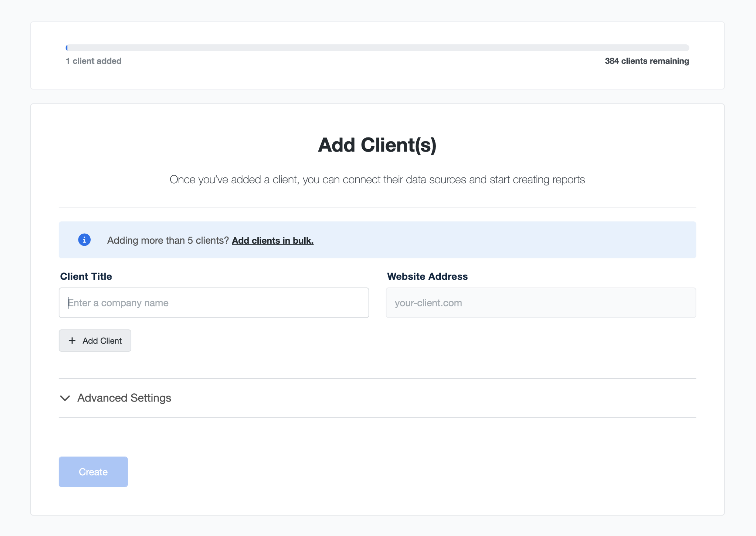Click the 384 clients remaining text
Image resolution: width=756 pixels, height=536 pixels.
click(646, 61)
